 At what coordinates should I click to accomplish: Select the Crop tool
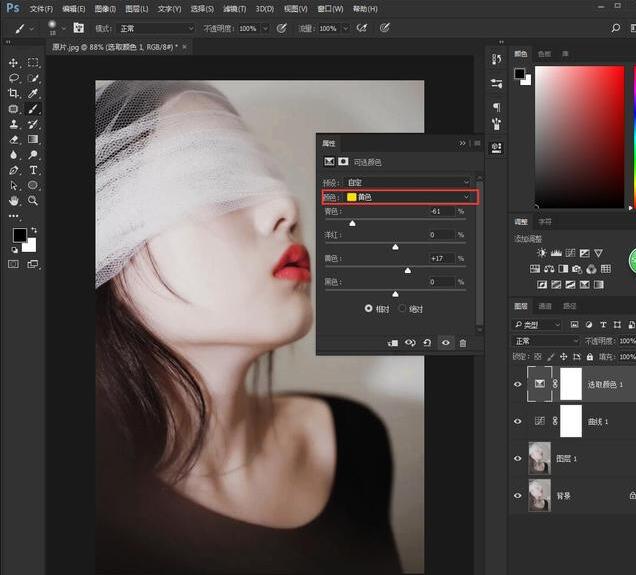pyautogui.click(x=14, y=93)
